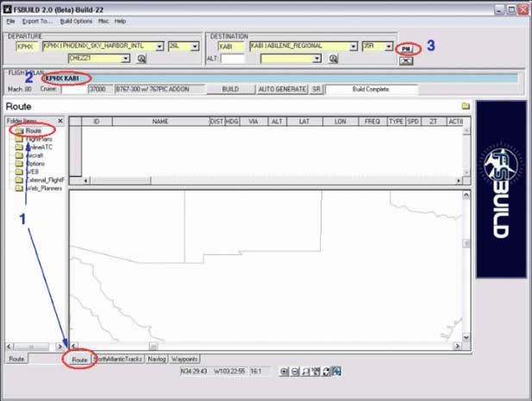The width and height of the screenshot is (532, 401).
Task: Open the Misc menu
Action: pyautogui.click(x=103, y=22)
